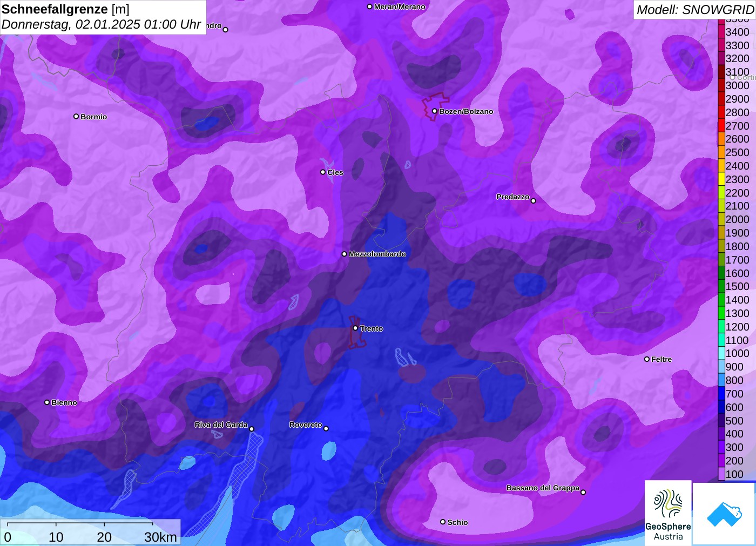The width and height of the screenshot is (756, 546).
Task: Choose the Bienno location marker dot
Action: [47, 402]
